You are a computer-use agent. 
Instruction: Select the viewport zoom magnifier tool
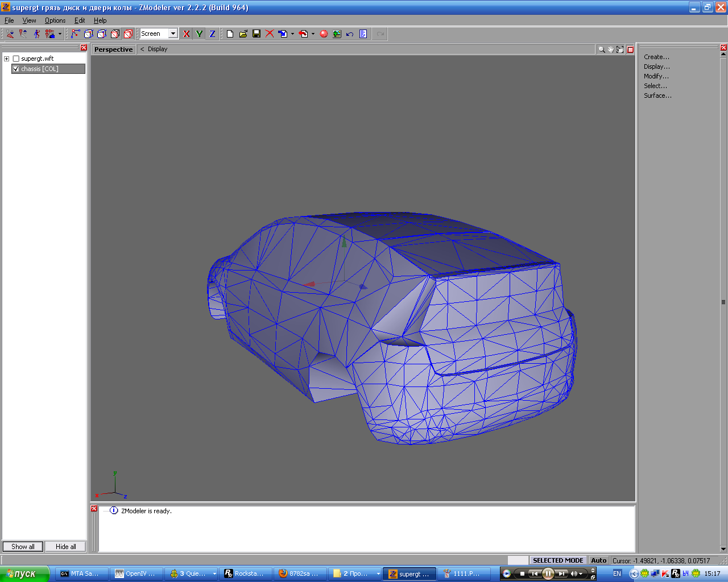(601, 49)
